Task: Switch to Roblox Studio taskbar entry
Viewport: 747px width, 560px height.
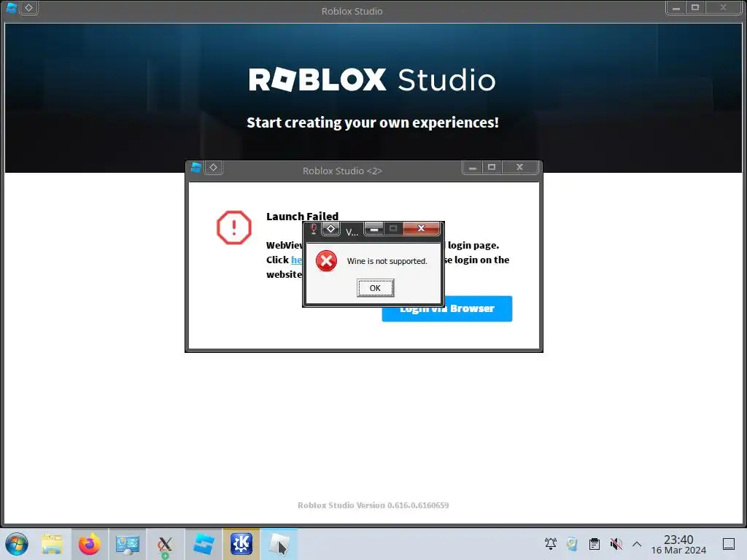Action: [x=204, y=544]
